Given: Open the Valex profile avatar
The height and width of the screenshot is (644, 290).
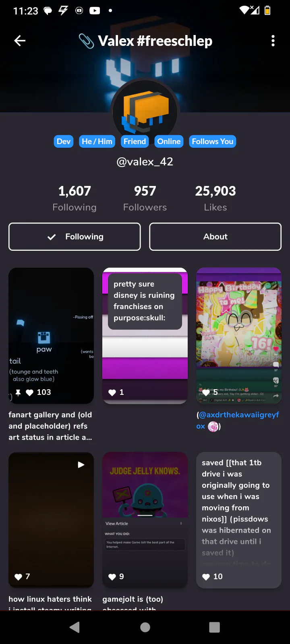Looking at the screenshot, I should [x=145, y=111].
